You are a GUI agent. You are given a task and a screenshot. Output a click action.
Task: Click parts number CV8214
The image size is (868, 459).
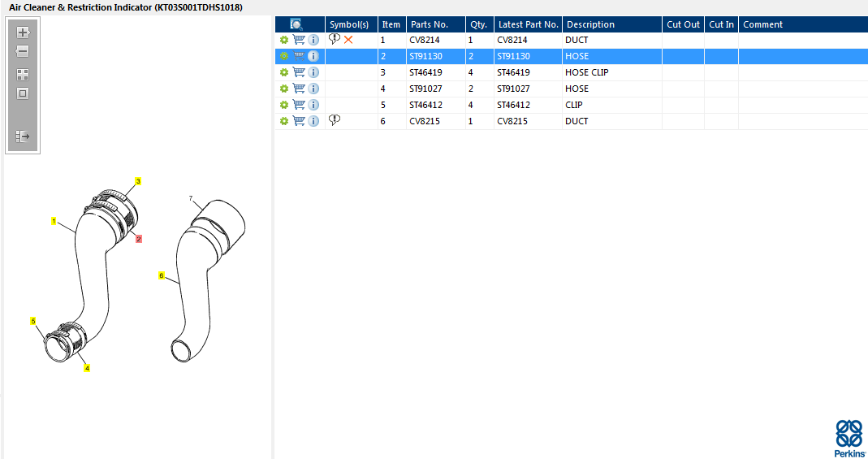click(x=425, y=40)
